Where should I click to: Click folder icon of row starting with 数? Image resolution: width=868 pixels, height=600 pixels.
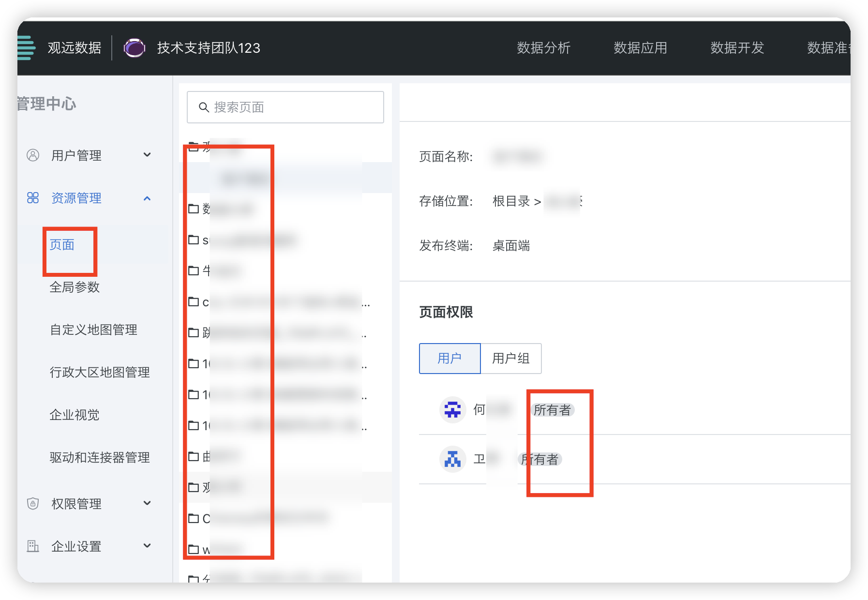(194, 209)
